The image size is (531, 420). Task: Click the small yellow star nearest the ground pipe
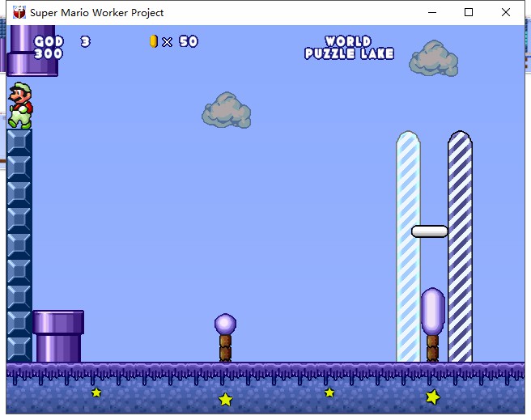pyautogui.click(x=96, y=392)
